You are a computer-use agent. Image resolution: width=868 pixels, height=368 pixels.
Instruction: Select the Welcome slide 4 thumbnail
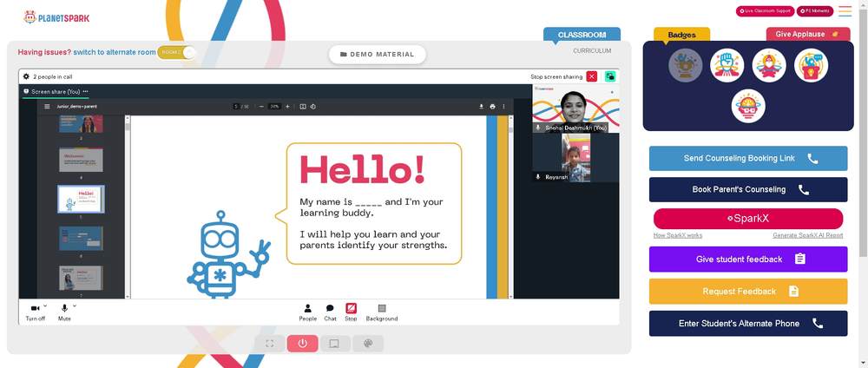pyautogui.click(x=81, y=160)
